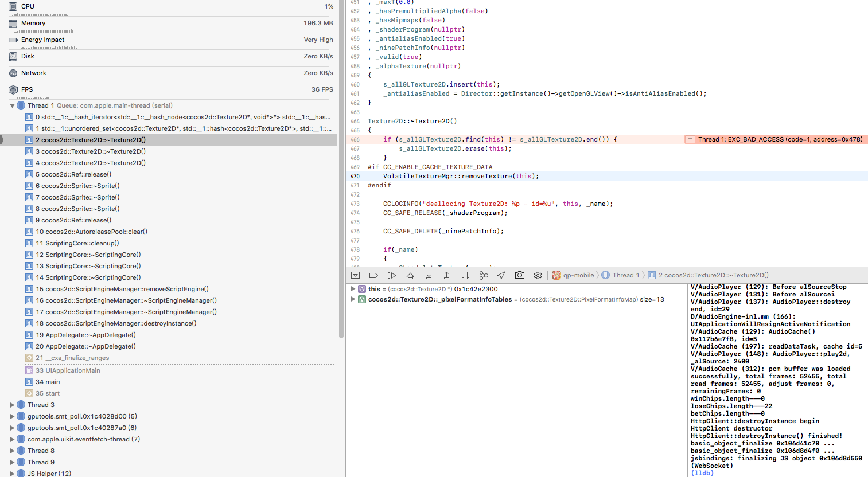This screenshot has height=477, width=868.
Task: Expand JS Helper thread
Action: tap(12, 474)
